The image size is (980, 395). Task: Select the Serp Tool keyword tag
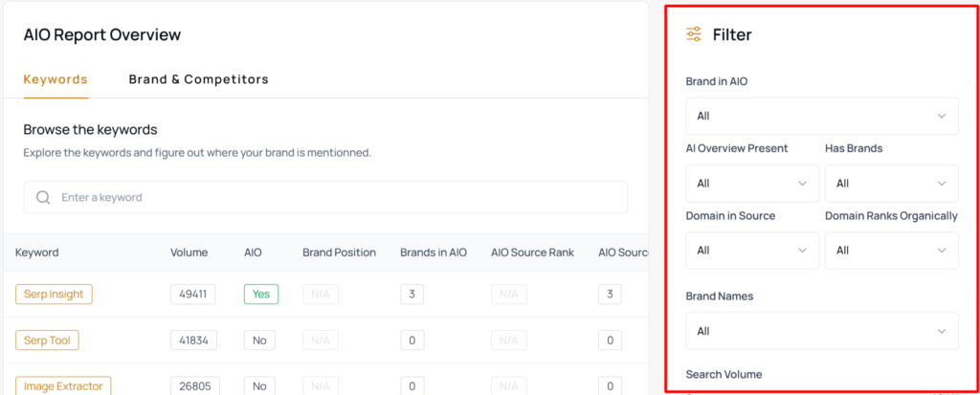pyautogui.click(x=47, y=340)
